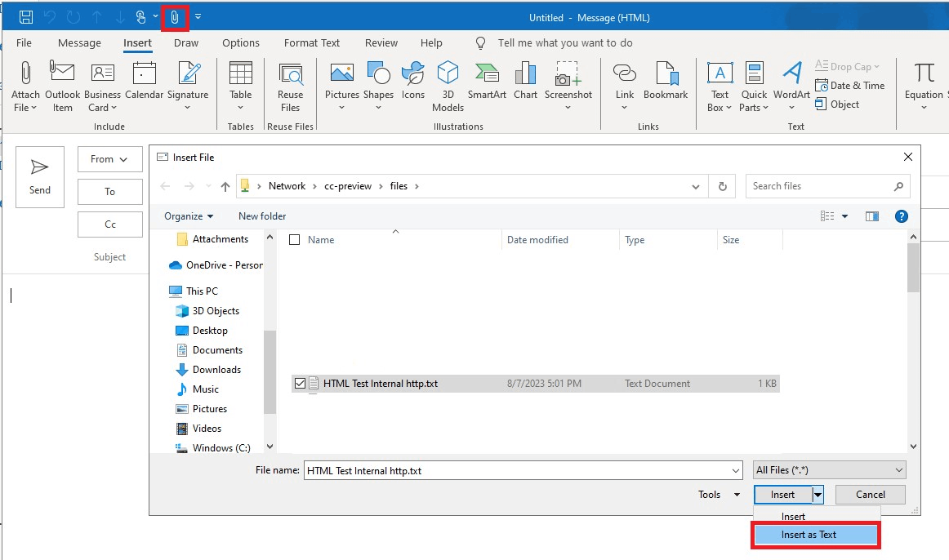Screen dimensions: 949x560
Task: Uncheck the HTML Test Internal http.txt checkbox
Action: tap(300, 384)
